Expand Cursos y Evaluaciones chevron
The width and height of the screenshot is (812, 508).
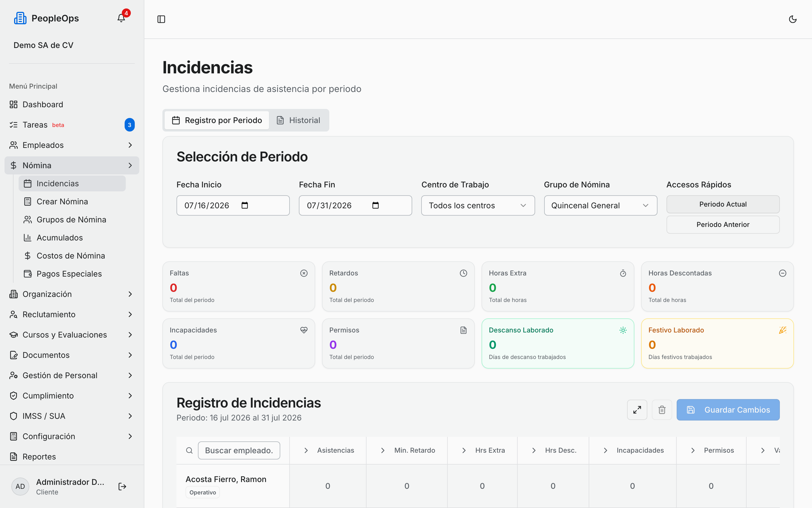[130, 335]
